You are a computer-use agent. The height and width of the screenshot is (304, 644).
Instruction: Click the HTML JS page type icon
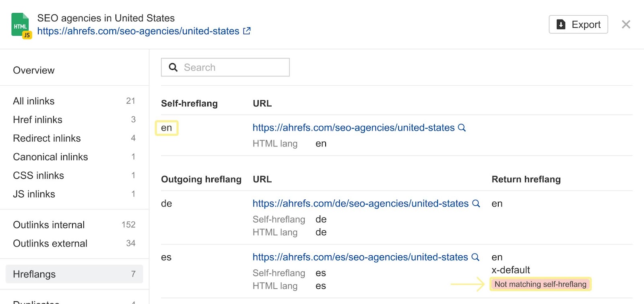click(21, 26)
